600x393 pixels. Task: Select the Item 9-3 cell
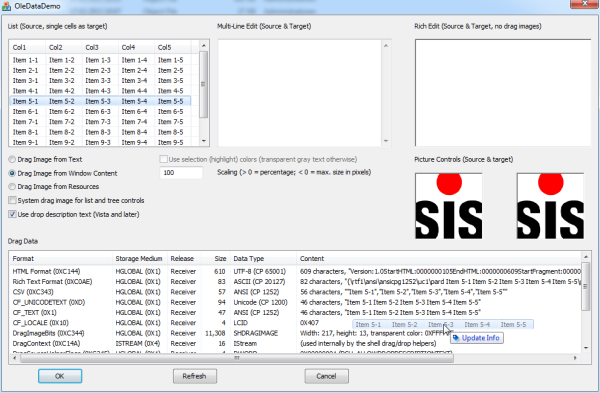[x=98, y=142]
